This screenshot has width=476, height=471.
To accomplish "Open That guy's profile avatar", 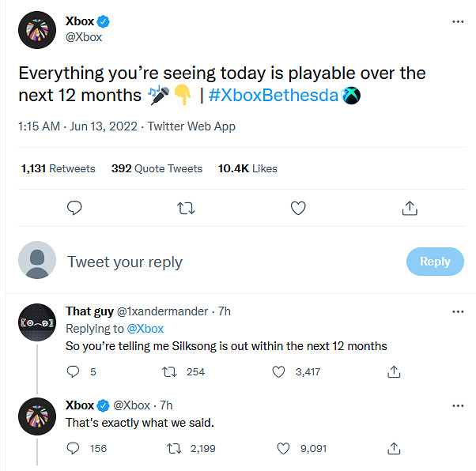I will 37,324.
